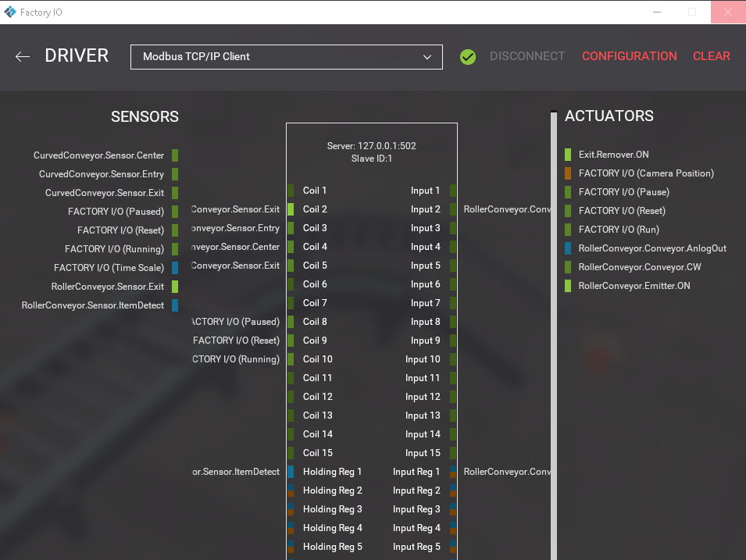Screen dimensions: 746x560
Task: Click RollerConveyor tag mapped to Input 2
Action: pyautogui.click(x=507, y=209)
